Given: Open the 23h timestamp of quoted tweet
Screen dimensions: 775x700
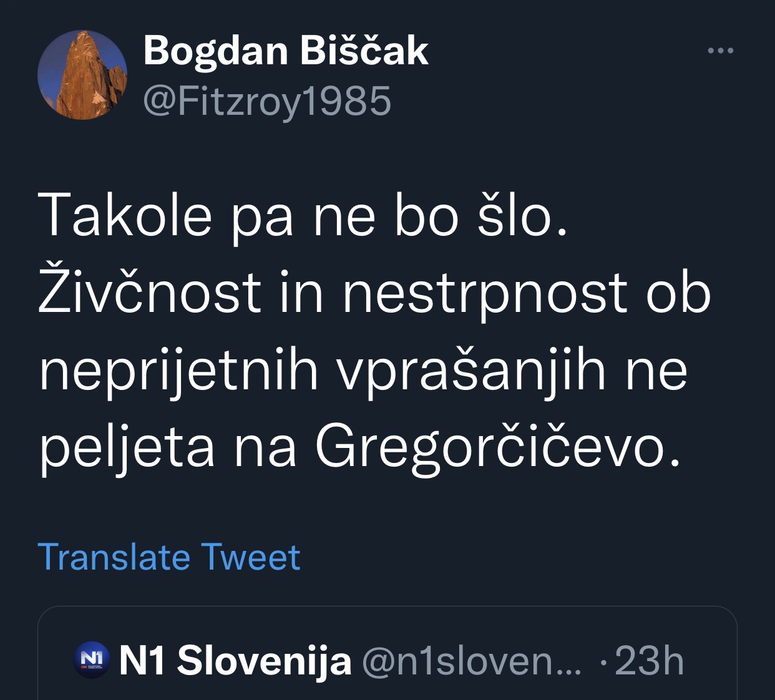Looking at the screenshot, I should (x=649, y=661).
